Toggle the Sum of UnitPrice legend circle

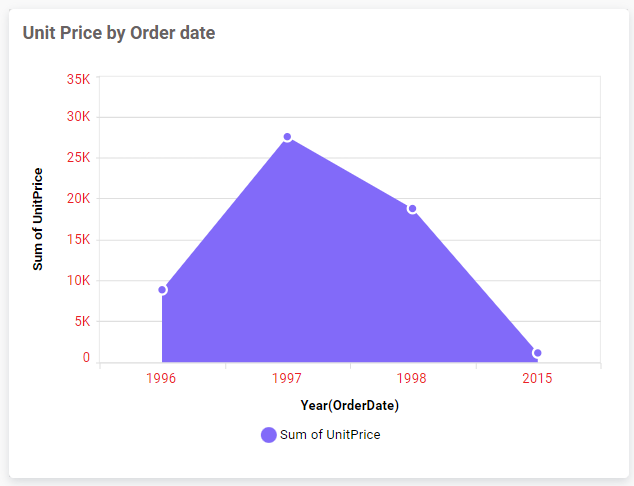click(x=268, y=435)
